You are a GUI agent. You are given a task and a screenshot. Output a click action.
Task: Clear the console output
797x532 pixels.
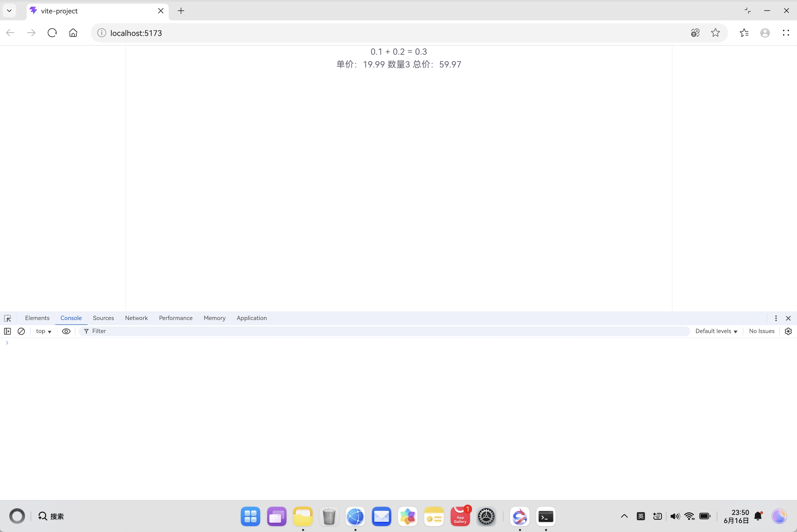(21, 331)
